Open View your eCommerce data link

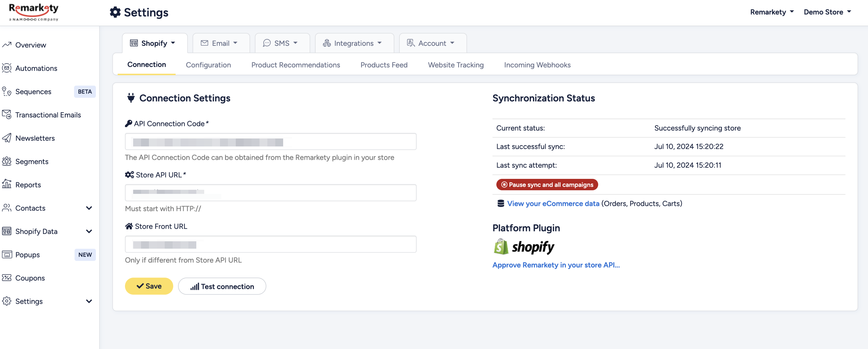coord(553,203)
